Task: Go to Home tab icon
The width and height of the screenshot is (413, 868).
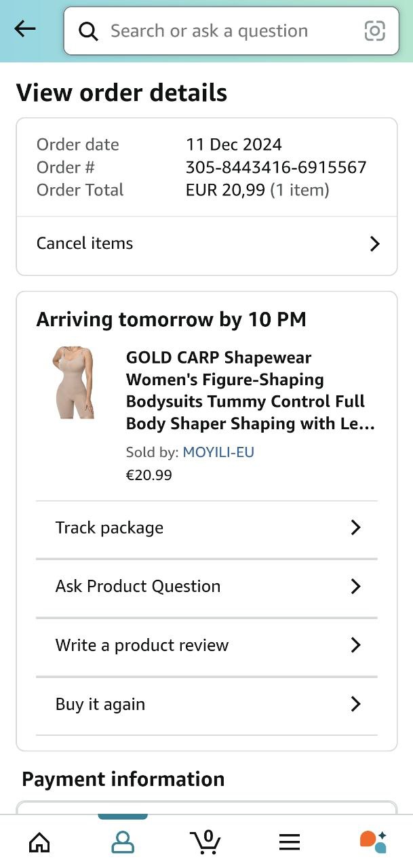Action: (x=39, y=842)
